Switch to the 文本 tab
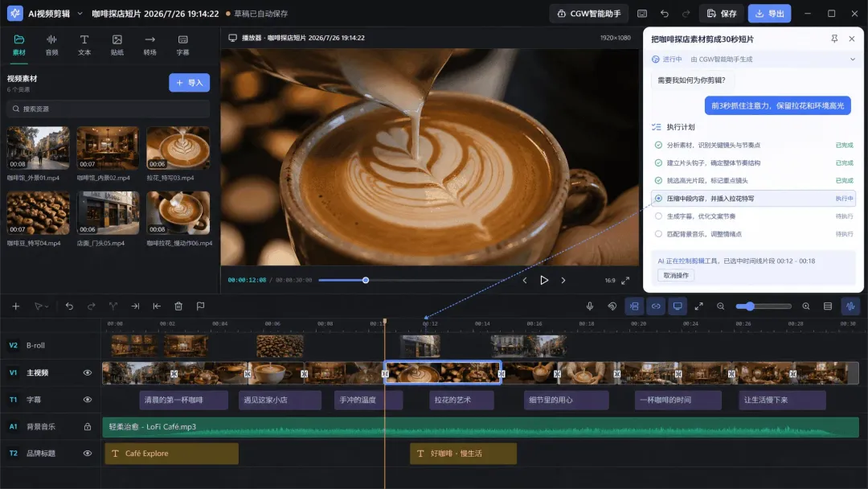 [84, 45]
